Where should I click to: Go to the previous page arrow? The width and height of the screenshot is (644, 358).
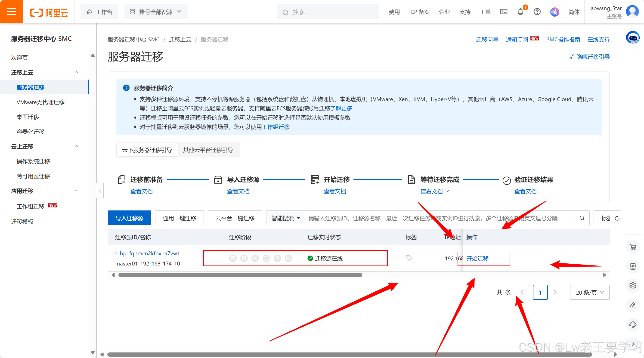[x=522, y=292]
